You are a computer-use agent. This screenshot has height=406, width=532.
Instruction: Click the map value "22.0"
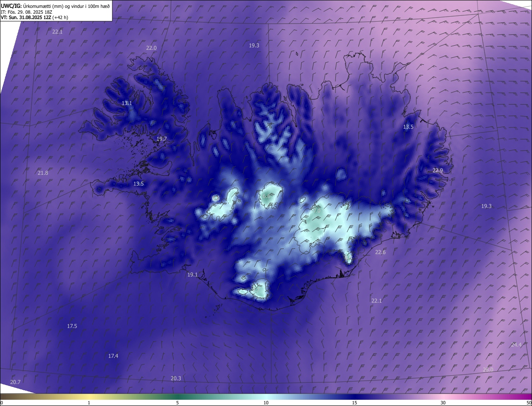(x=151, y=48)
